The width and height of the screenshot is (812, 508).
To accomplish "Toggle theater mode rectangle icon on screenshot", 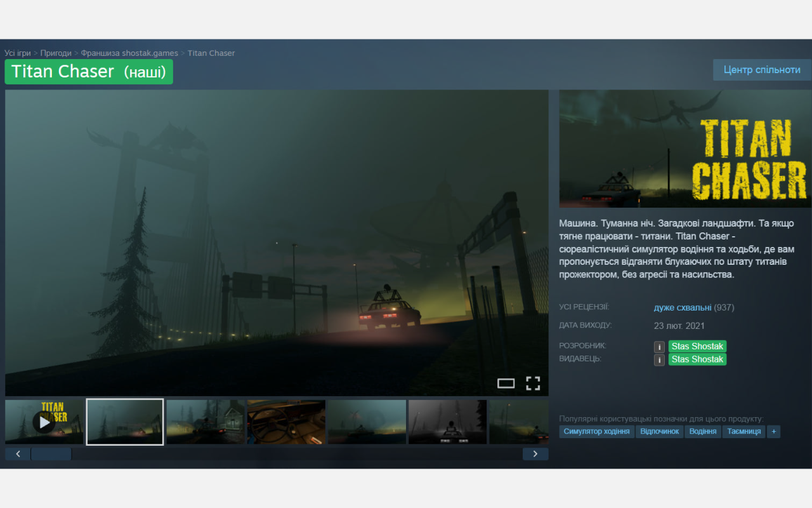I will point(506,383).
